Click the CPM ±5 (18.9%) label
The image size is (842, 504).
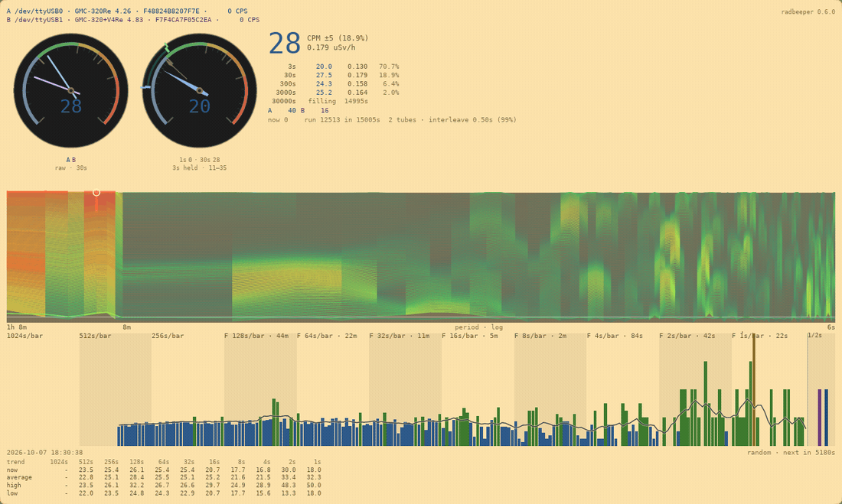point(338,38)
